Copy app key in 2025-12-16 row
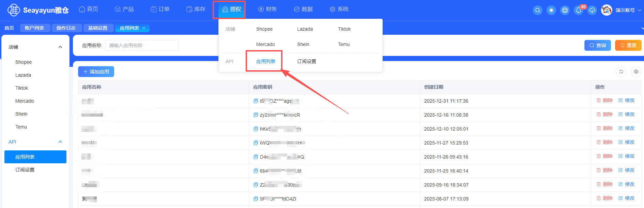This screenshot has width=644, height=208. point(256,115)
